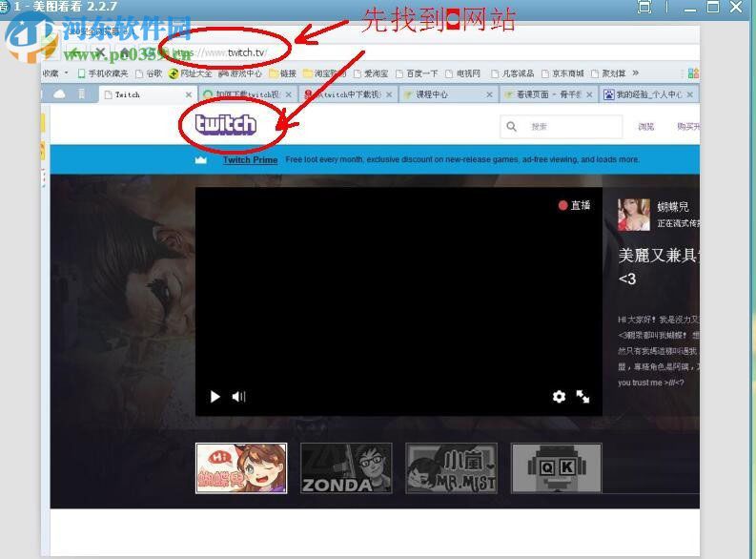Screen dimensions: 756x559
Task: Switch to the 看课页面 tab
Action: 548,94
